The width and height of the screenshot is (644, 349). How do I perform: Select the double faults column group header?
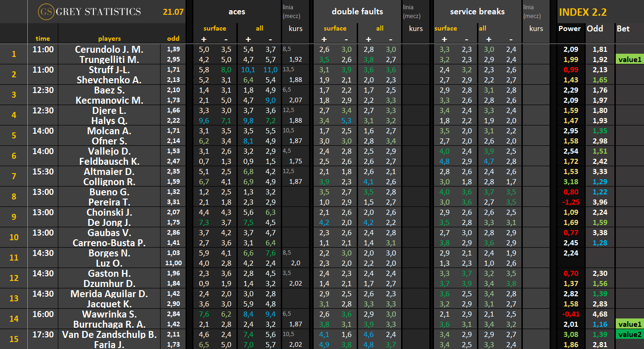[358, 12]
